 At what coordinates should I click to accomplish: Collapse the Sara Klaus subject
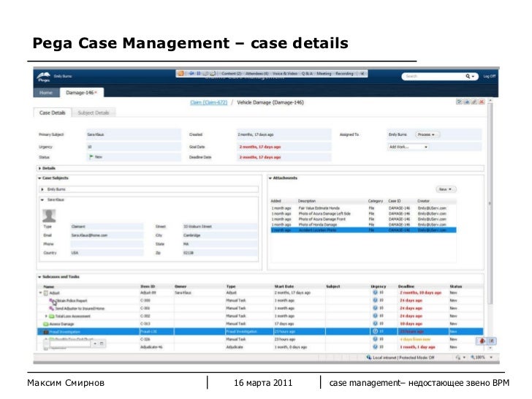(x=42, y=199)
